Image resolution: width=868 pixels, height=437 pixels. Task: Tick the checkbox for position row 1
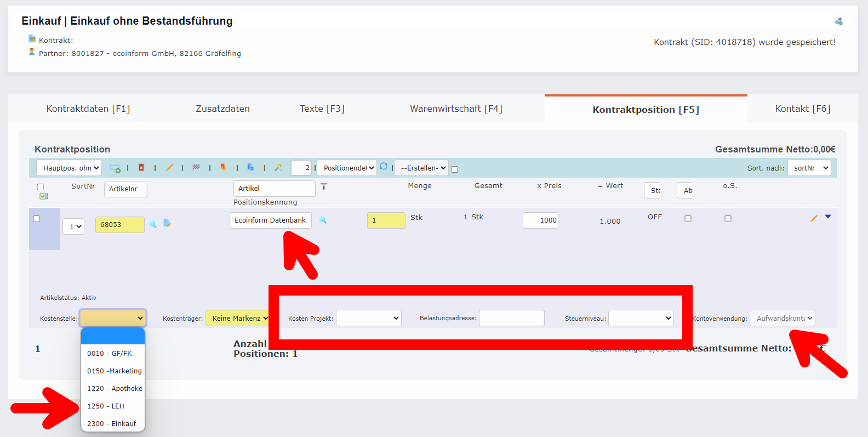(x=37, y=219)
